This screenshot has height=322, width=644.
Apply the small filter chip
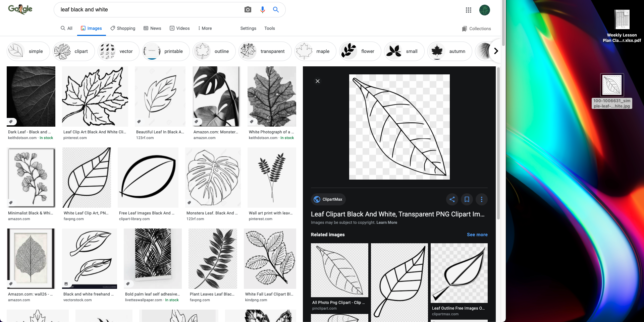tap(404, 51)
